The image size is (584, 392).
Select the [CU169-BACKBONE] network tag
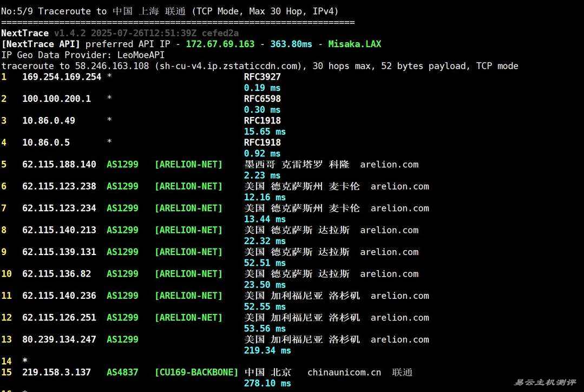pos(196,373)
